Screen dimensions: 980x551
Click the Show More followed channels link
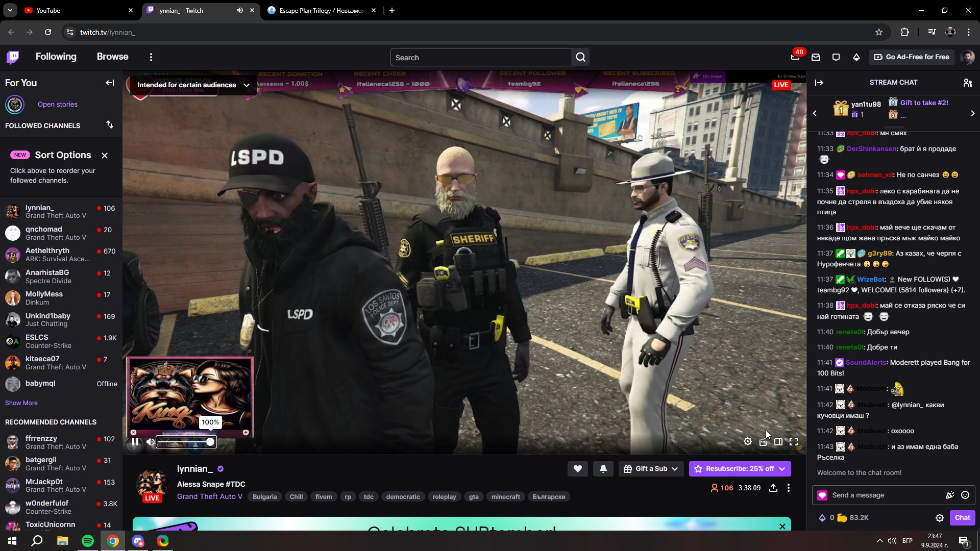point(21,403)
